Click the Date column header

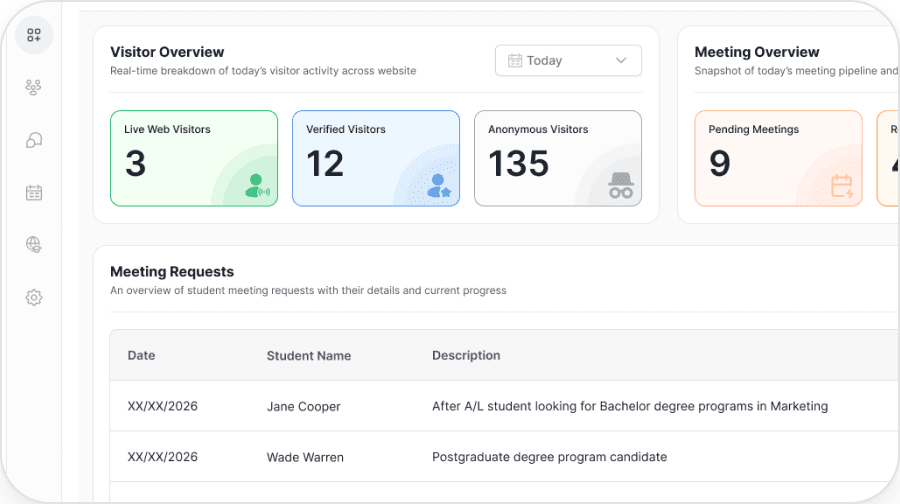tap(141, 355)
